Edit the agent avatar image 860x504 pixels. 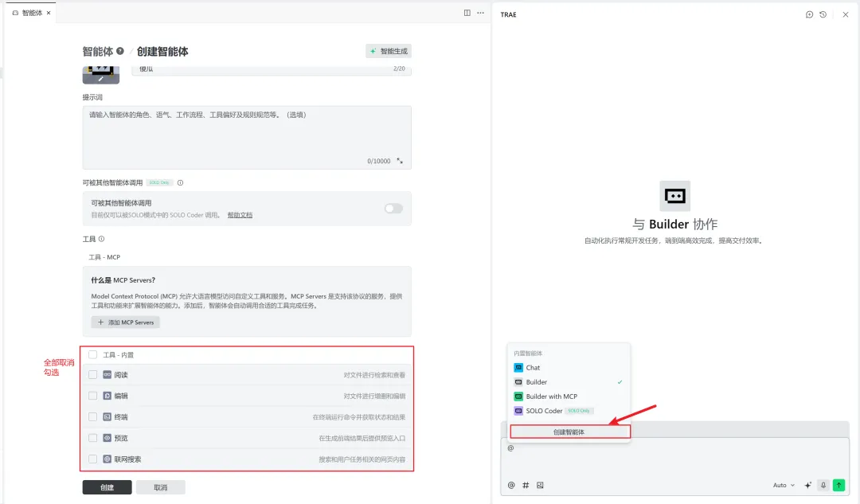[x=101, y=75]
